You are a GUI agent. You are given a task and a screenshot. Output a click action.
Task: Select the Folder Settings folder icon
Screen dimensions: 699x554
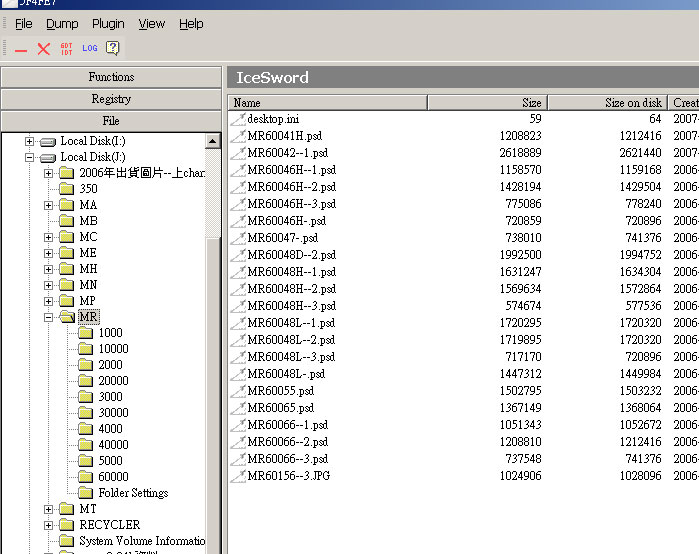(86, 493)
